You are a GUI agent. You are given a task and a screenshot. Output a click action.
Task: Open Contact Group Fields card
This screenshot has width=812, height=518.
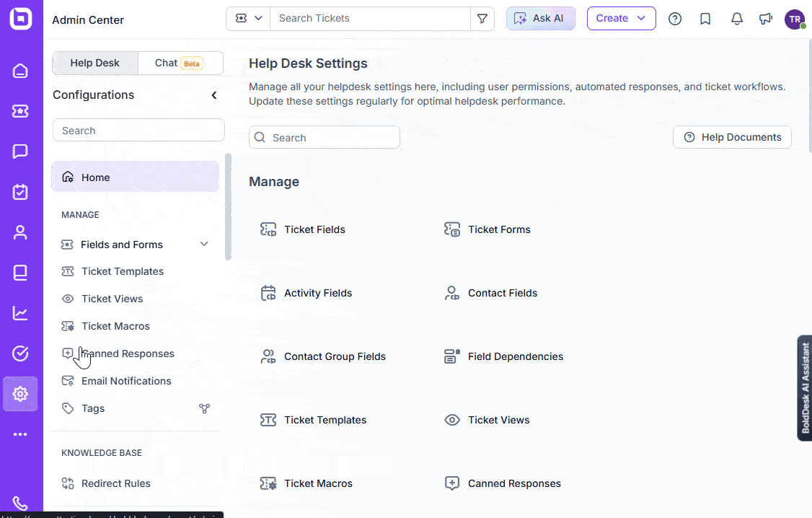[x=322, y=356]
